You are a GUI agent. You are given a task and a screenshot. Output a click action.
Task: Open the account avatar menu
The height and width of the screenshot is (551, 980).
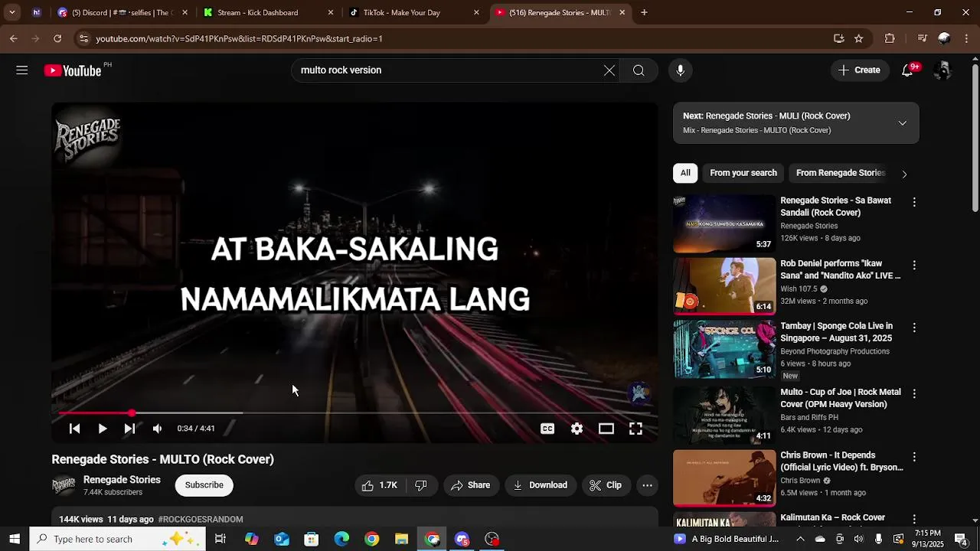point(943,70)
